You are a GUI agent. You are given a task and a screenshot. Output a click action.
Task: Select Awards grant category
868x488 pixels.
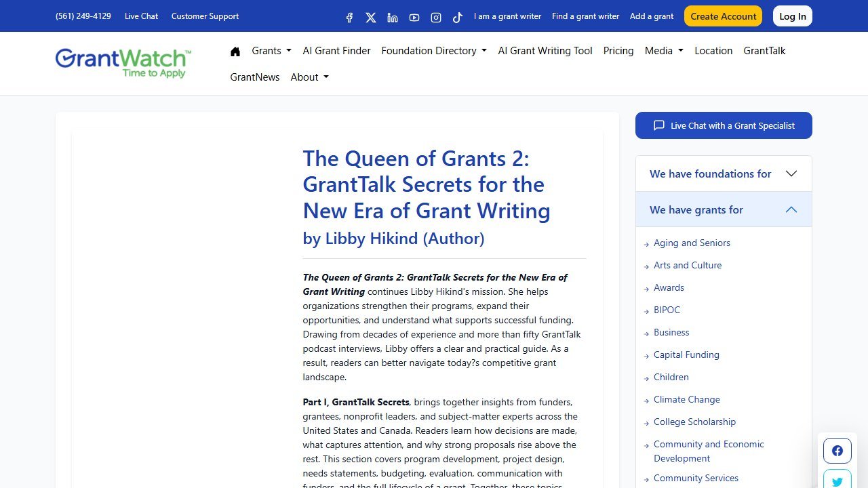click(669, 287)
